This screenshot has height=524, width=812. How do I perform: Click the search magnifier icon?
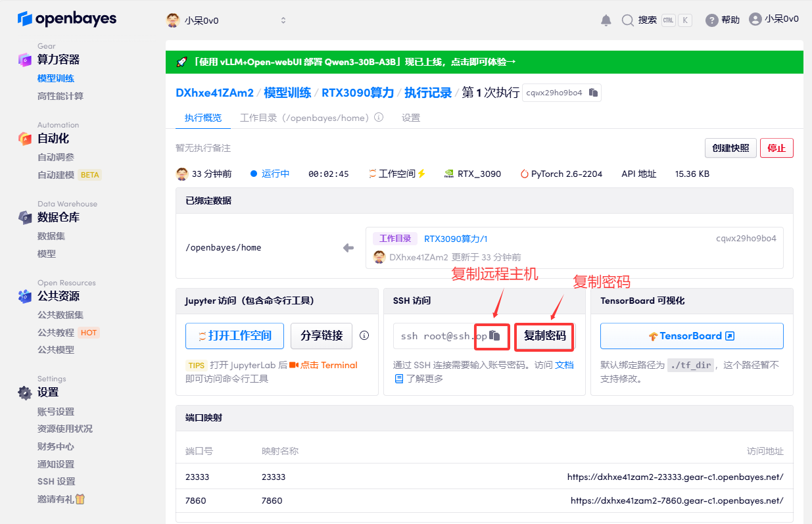pyautogui.click(x=627, y=20)
